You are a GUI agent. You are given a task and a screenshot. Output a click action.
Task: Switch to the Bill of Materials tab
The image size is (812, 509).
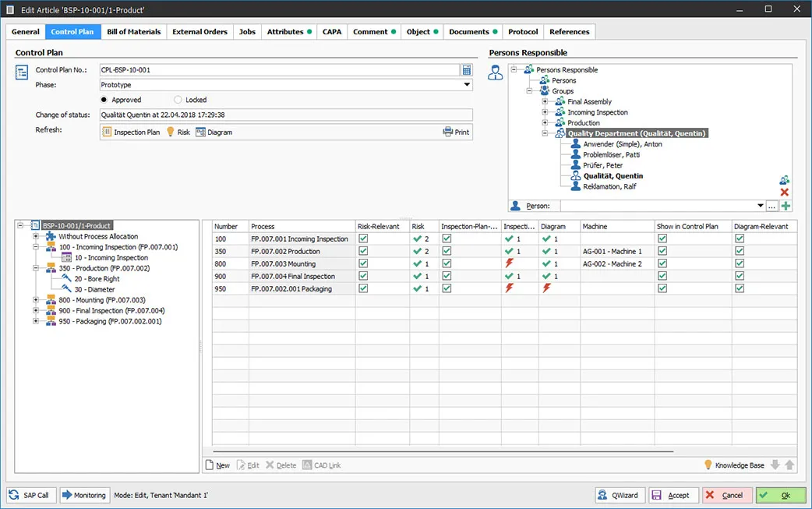(133, 32)
